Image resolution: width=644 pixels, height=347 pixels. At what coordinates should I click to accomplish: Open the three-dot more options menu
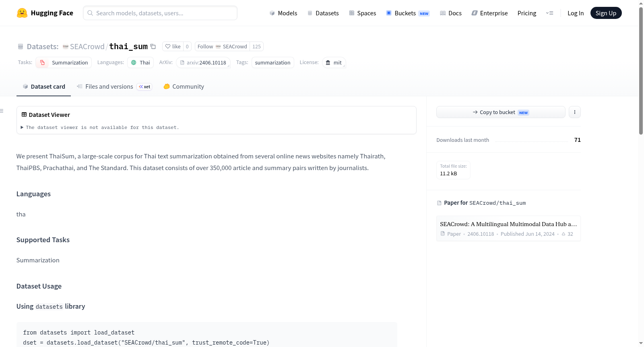pyautogui.click(x=575, y=112)
